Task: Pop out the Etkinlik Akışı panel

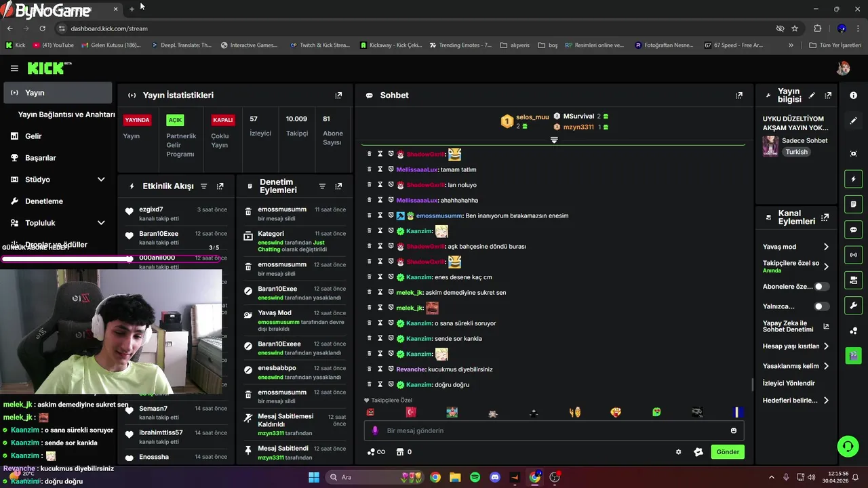Action: coord(220,186)
